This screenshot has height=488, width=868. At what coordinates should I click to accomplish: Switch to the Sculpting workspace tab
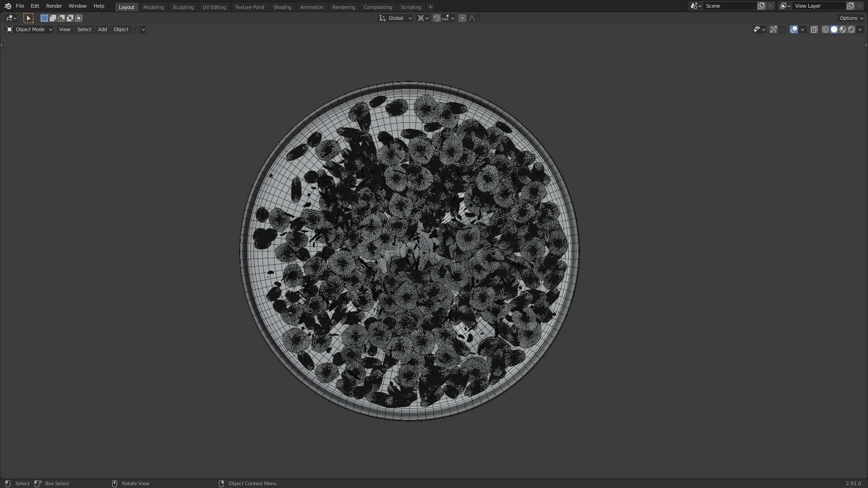(x=183, y=7)
